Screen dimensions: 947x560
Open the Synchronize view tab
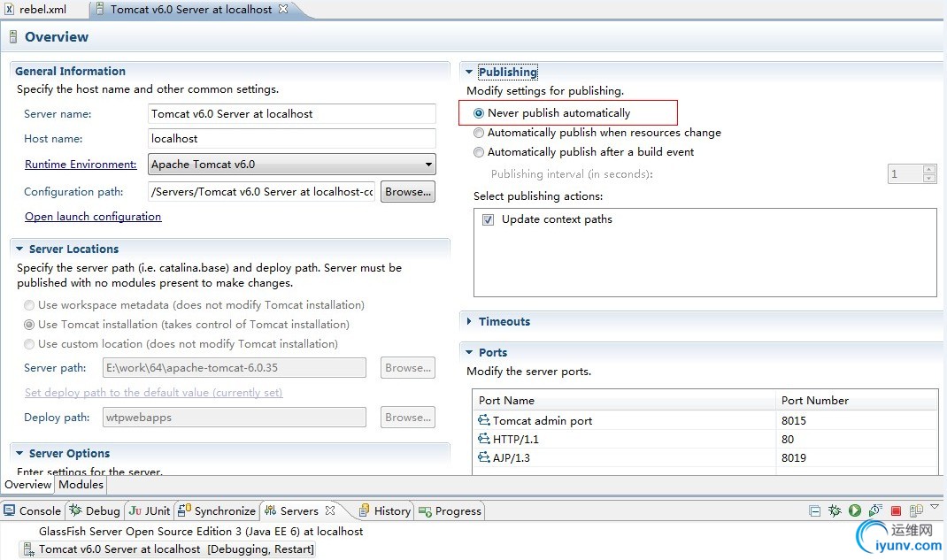point(217,511)
